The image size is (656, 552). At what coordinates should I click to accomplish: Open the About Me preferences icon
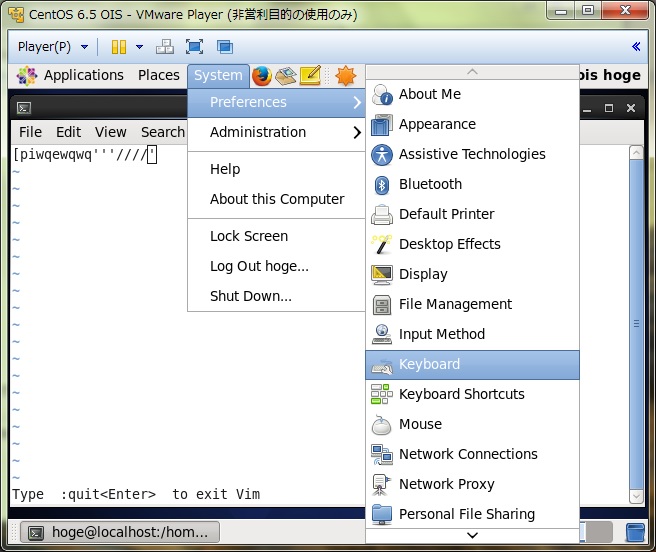pyautogui.click(x=382, y=94)
